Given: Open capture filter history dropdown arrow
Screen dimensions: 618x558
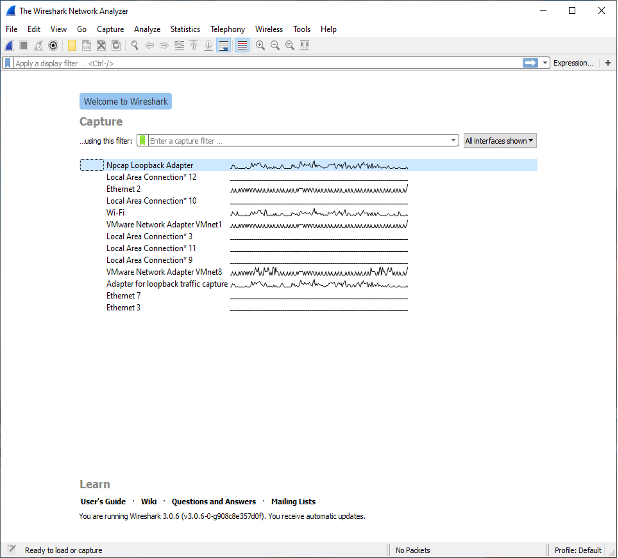Looking at the screenshot, I should coord(453,141).
